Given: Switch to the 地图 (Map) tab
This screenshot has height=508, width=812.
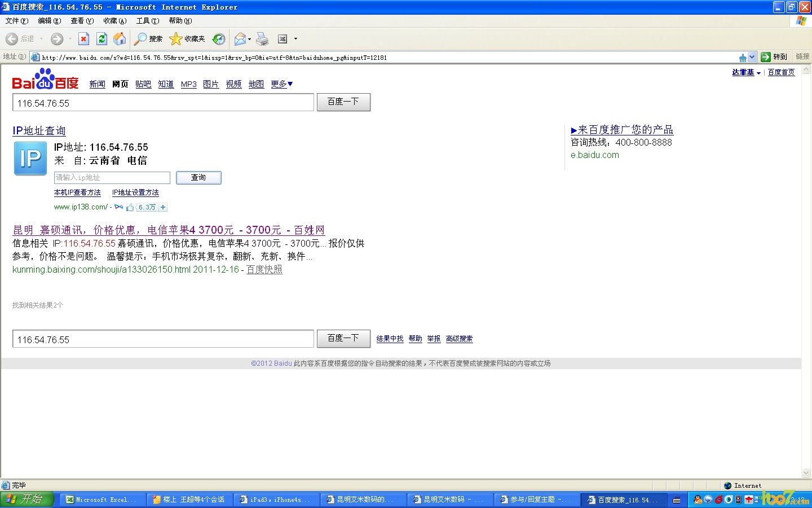Looking at the screenshot, I should click(x=256, y=84).
